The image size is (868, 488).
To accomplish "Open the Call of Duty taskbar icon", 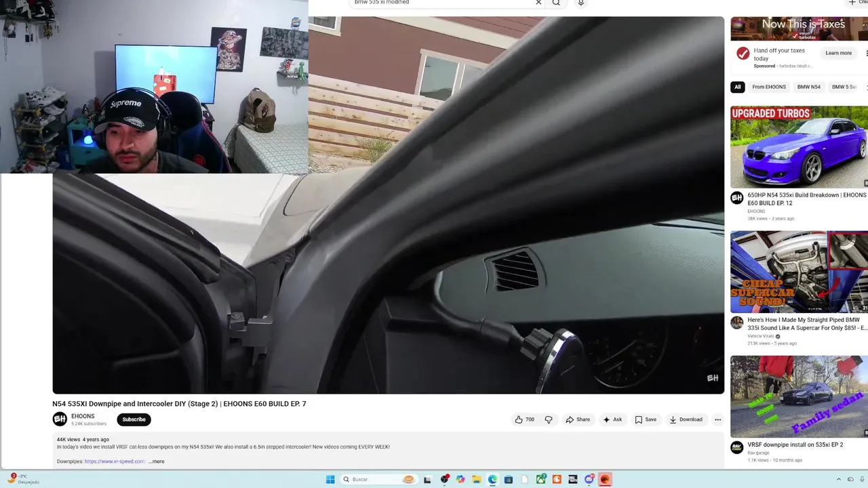I will (x=573, y=479).
